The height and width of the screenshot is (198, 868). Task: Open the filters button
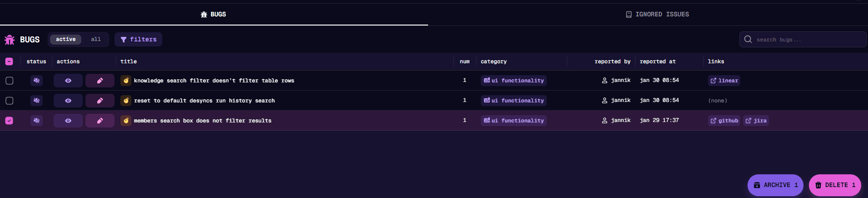tap(138, 40)
